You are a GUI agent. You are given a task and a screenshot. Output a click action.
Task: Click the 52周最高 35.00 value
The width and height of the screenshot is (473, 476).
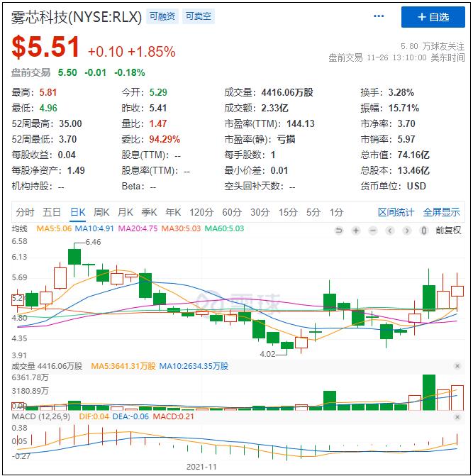[70, 124]
